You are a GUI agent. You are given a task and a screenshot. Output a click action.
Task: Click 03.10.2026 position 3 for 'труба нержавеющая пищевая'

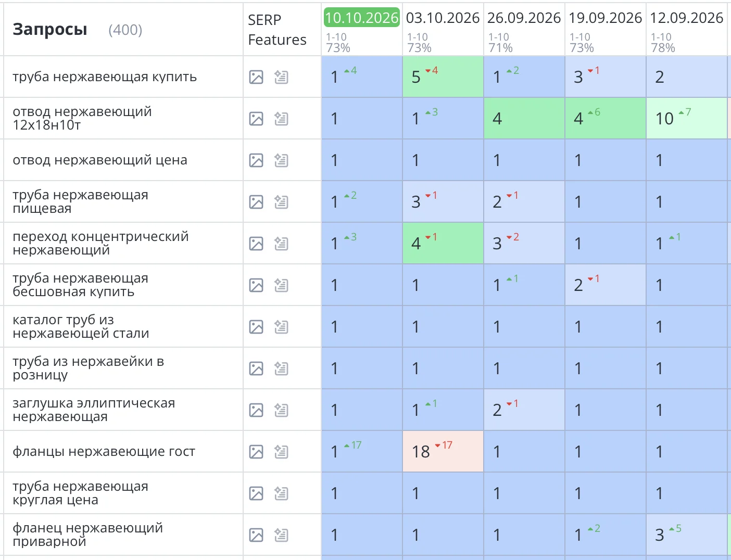(x=443, y=201)
